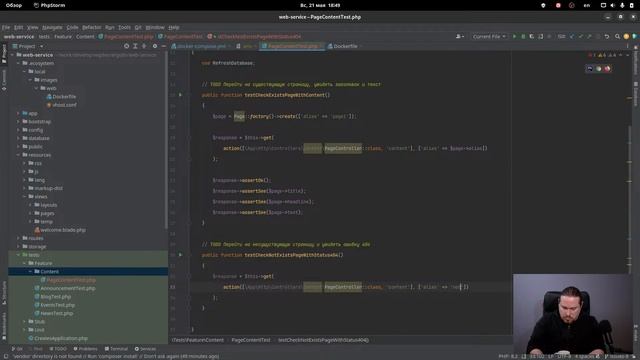The height and width of the screenshot is (360, 640).
Task: Select NewsTest.php in project tree
Action: coord(54,313)
